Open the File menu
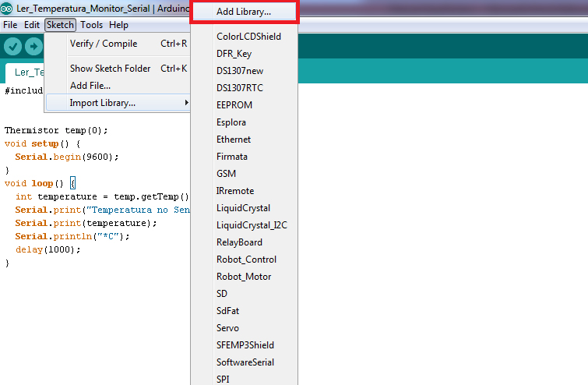Viewport: 588px width, 385px height. pyautogui.click(x=10, y=25)
